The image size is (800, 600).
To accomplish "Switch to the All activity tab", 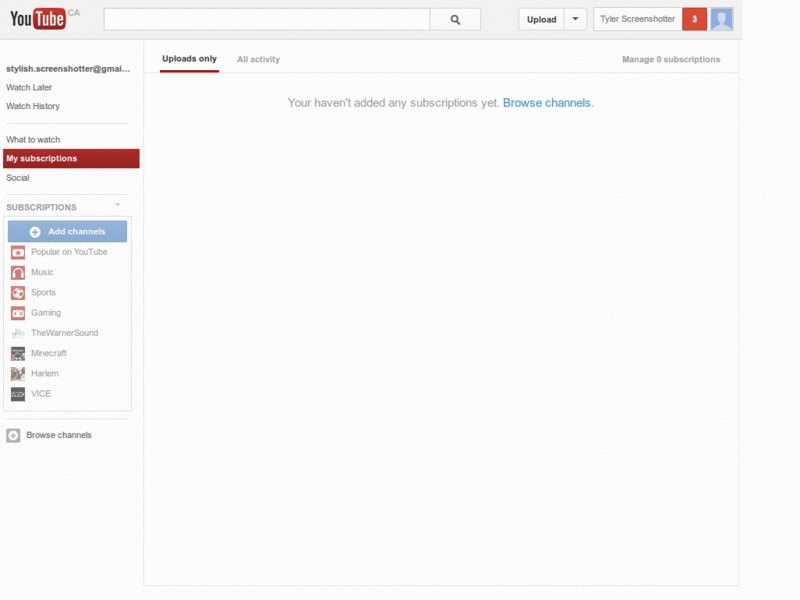I will point(258,59).
